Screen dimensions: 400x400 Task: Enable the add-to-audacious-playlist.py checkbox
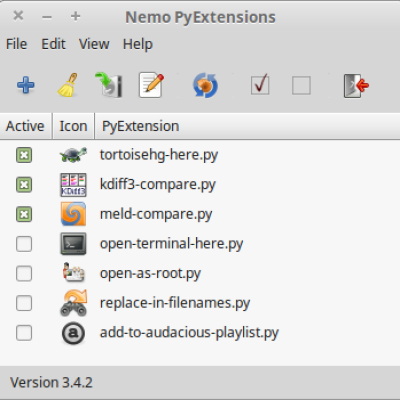[x=24, y=333]
